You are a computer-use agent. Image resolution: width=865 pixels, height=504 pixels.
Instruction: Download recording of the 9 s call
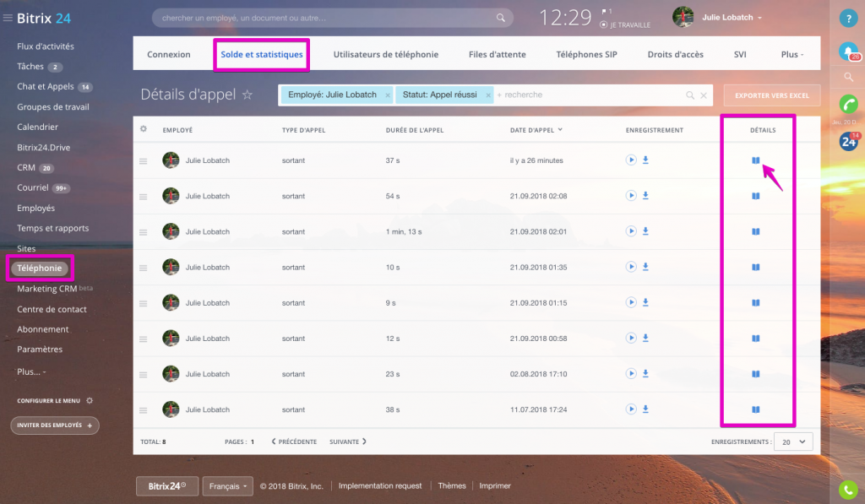[x=645, y=302]
